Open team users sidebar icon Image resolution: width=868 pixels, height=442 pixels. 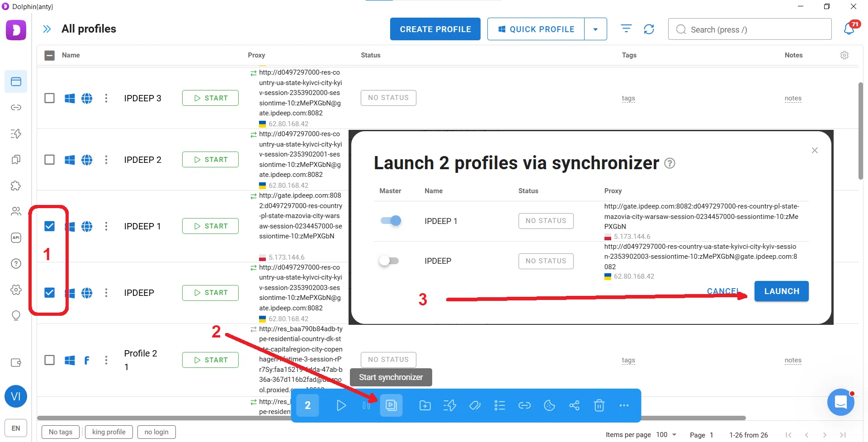pos(16,211)
